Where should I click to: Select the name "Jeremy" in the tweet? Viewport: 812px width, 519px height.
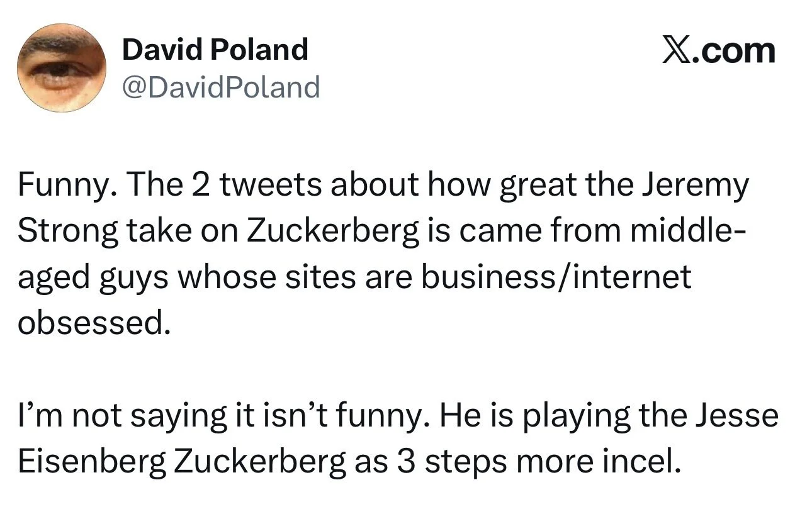click(697, 186)
